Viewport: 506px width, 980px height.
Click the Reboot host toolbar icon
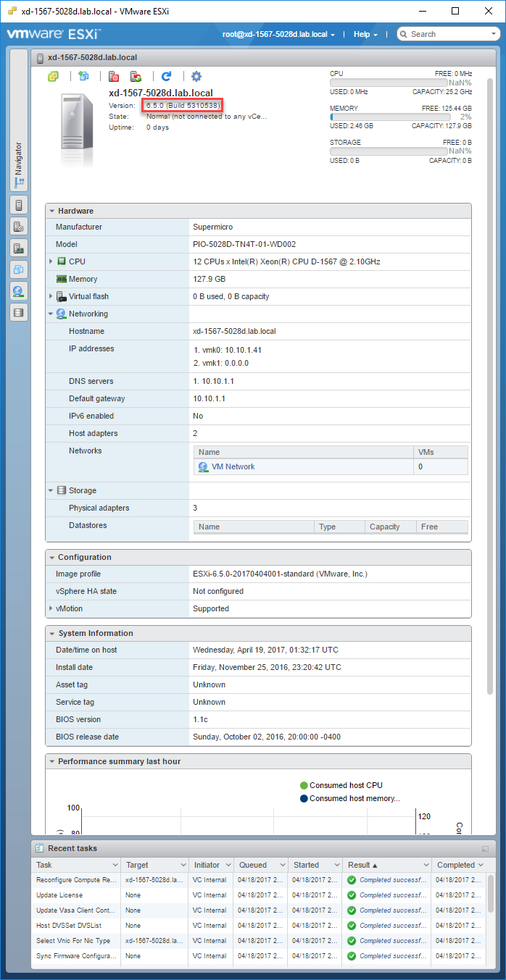tap(136, 76)
